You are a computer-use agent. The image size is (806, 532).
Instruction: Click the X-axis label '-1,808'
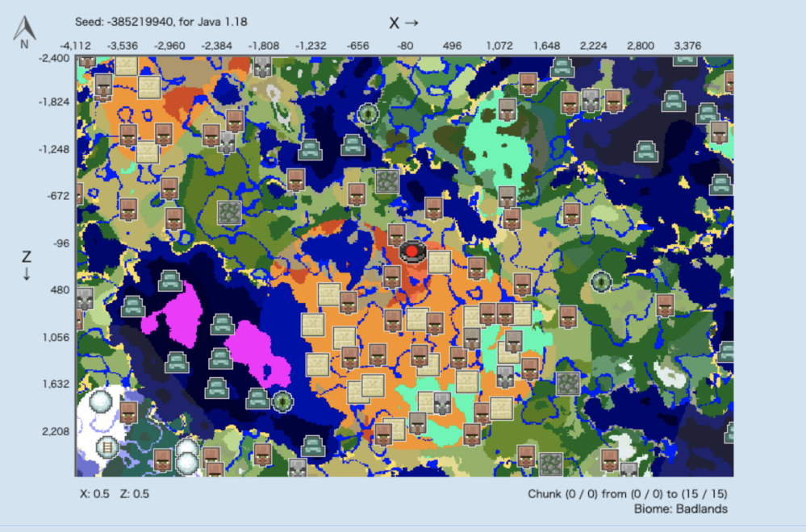click(263, 46)
